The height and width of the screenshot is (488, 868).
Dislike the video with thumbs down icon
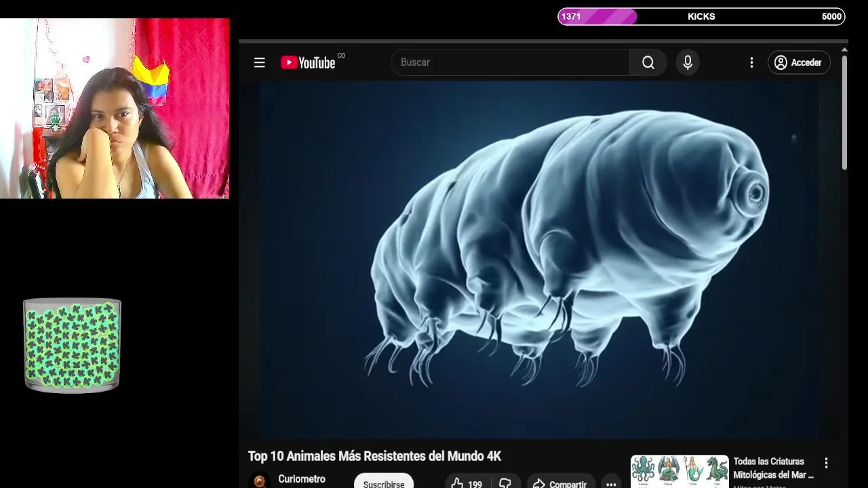[x=505, y=483]
